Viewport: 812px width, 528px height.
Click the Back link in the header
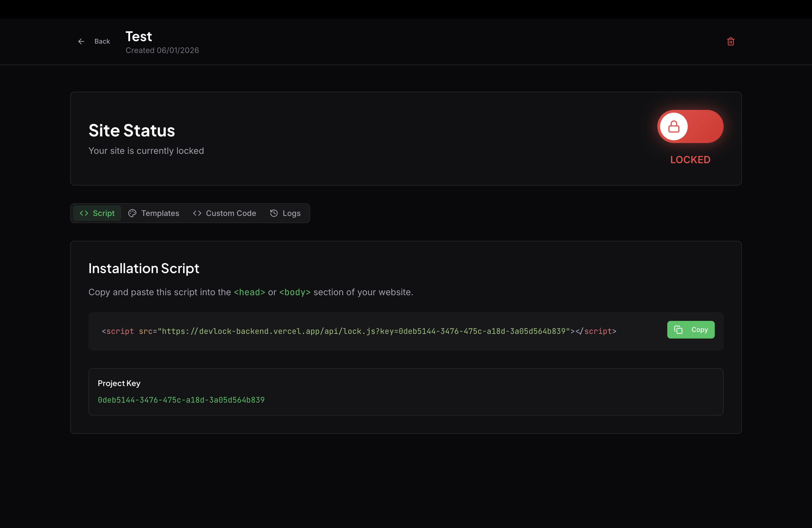point(102,41)
